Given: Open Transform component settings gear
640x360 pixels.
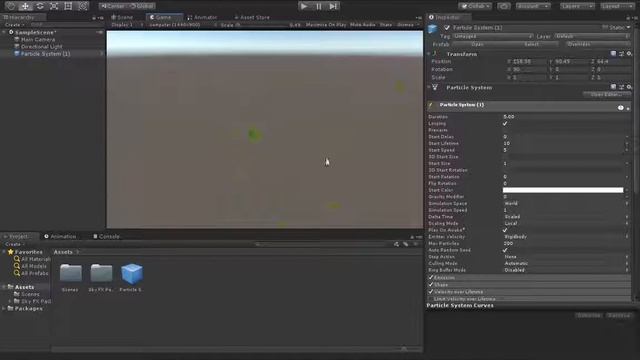Looking at the screenshot, I should (629, 53).
